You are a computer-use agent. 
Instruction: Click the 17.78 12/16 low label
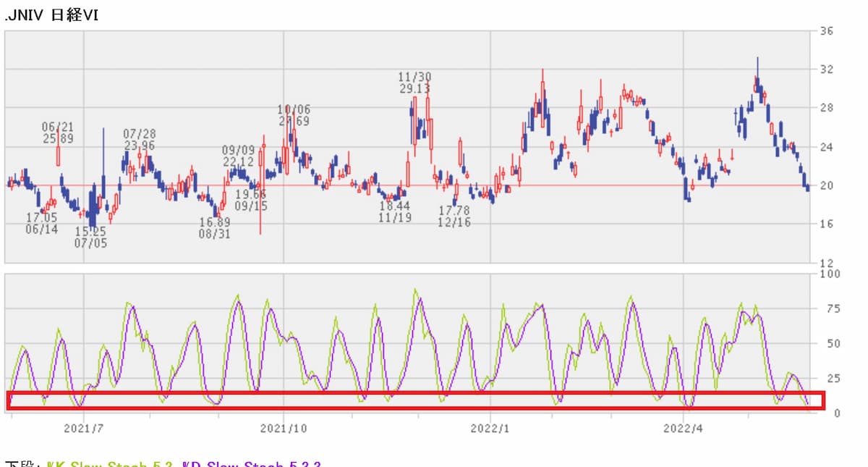(x=454, y=216)
